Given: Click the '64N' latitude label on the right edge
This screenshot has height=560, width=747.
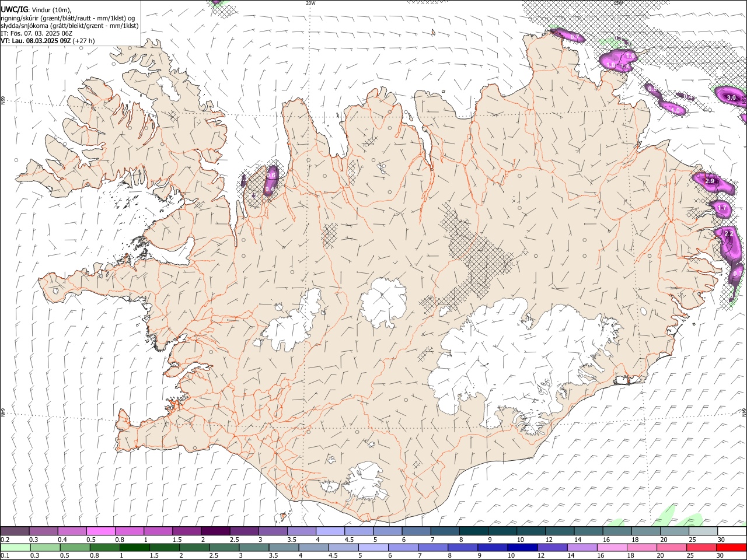Looking at the screenshot, I should [744, 412].
